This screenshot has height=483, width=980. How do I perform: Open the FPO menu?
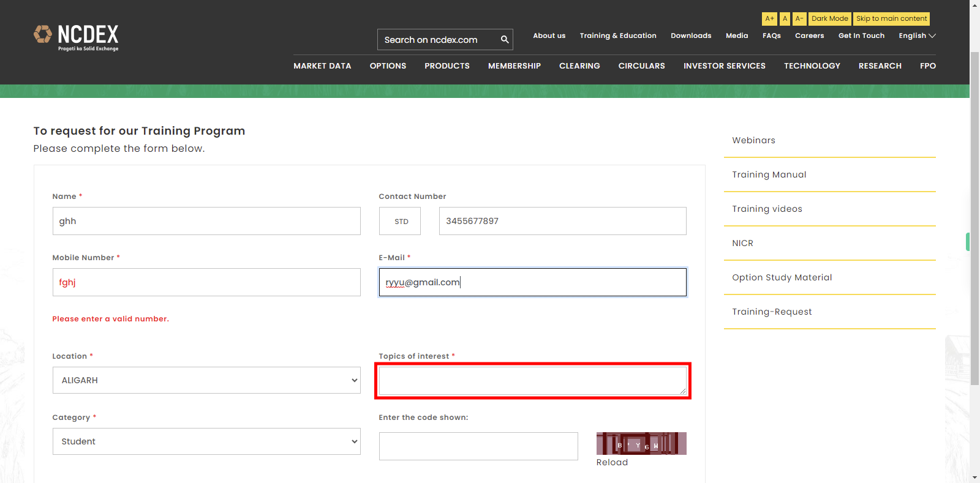(x=928, y=66)
